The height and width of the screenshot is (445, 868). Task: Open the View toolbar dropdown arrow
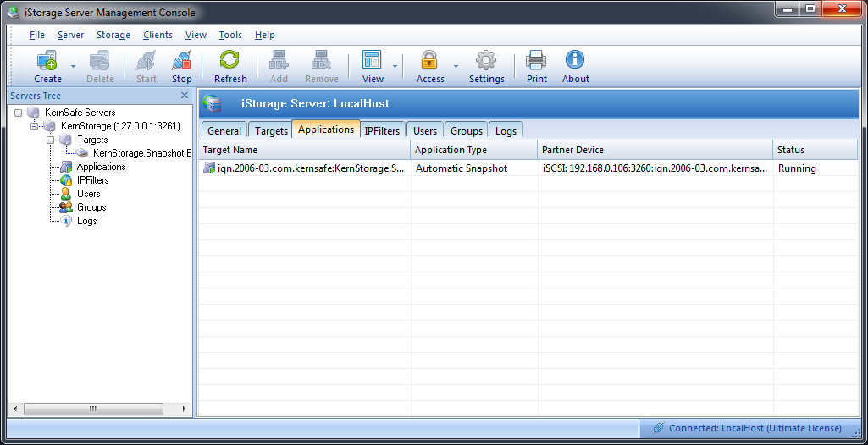click(x=395, y=66)
